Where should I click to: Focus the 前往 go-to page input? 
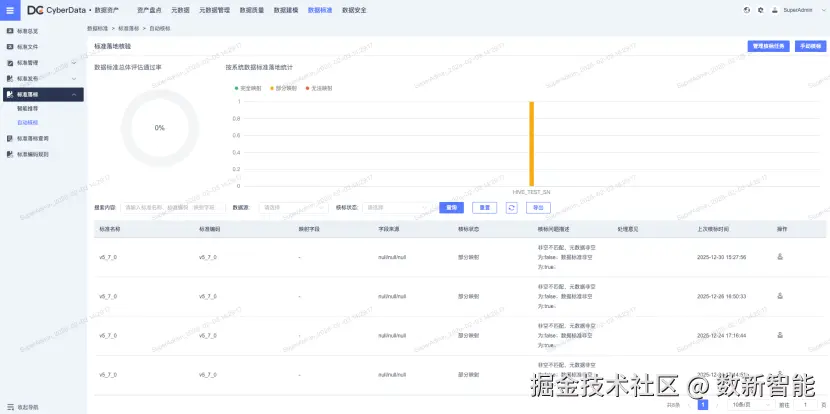807,404
